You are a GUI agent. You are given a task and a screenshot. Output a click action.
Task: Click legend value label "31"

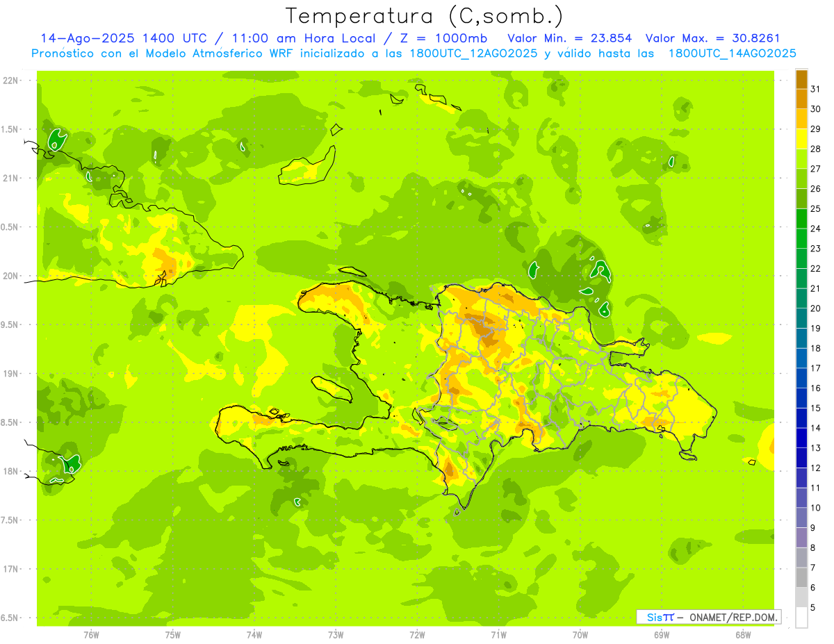(816, 89)
